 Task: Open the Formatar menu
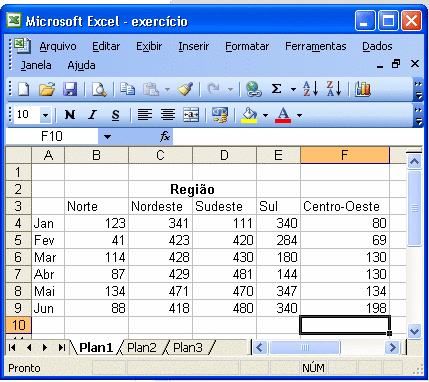click(x=247, y=46)
